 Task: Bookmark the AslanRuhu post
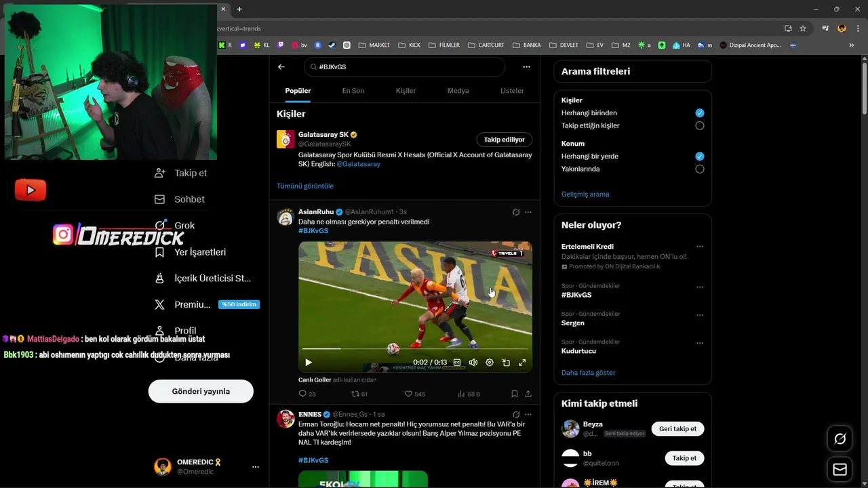(515, 394)
